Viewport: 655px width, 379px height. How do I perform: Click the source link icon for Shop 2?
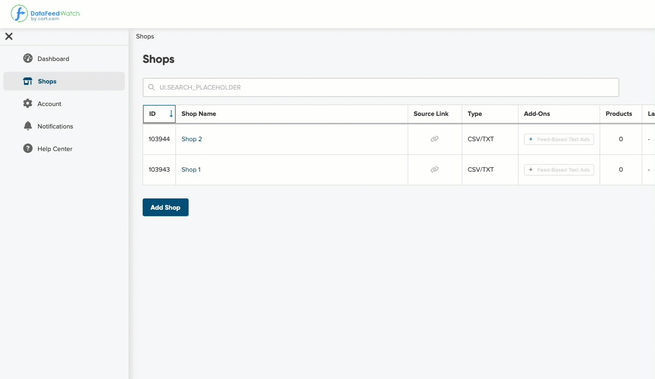point(434,139)
